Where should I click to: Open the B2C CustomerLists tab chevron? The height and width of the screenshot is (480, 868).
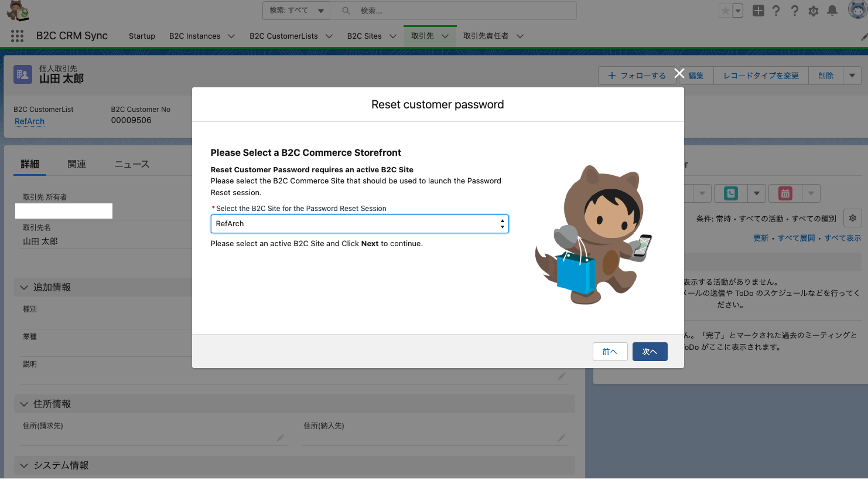pyautogui.click(x=329, y=36)
